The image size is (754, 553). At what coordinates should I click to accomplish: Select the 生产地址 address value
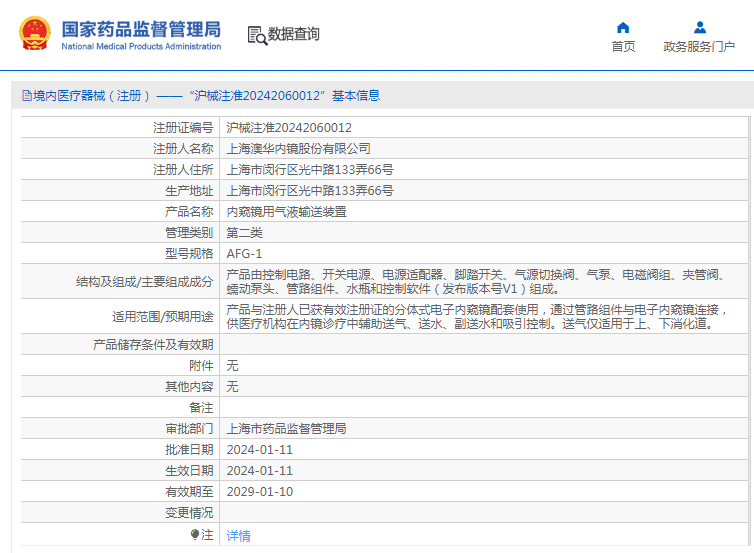click(310, 191)
